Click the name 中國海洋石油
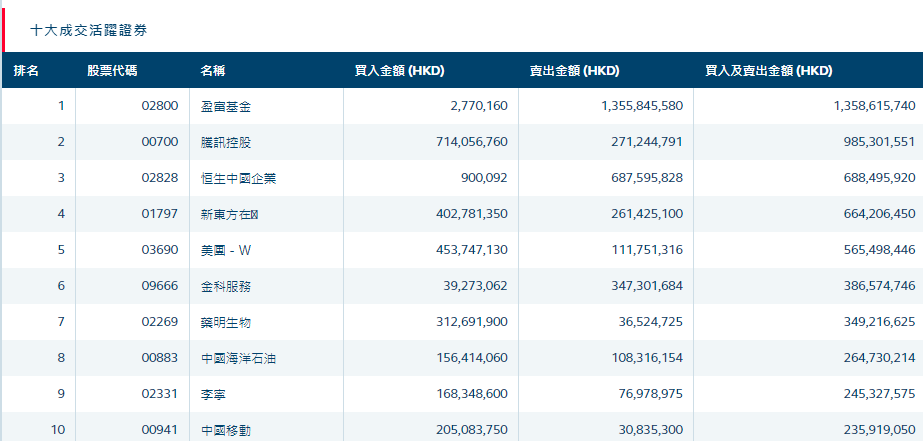Screen dimensions: 923x441 click(238, 359)
